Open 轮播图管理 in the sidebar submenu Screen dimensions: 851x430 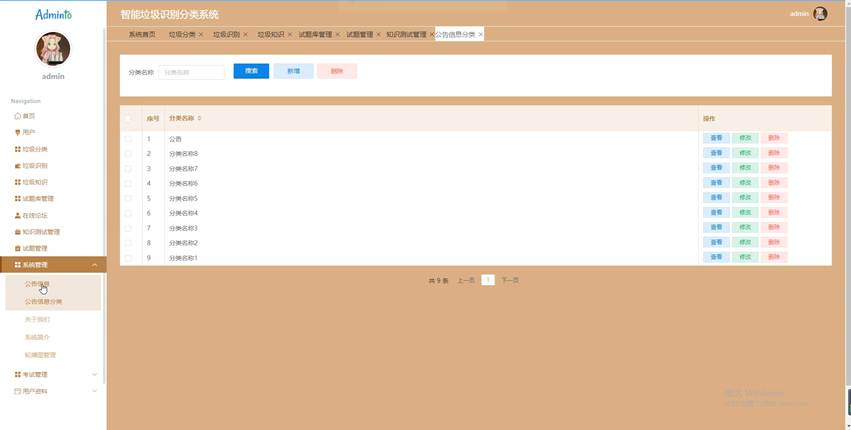(40, 355)
